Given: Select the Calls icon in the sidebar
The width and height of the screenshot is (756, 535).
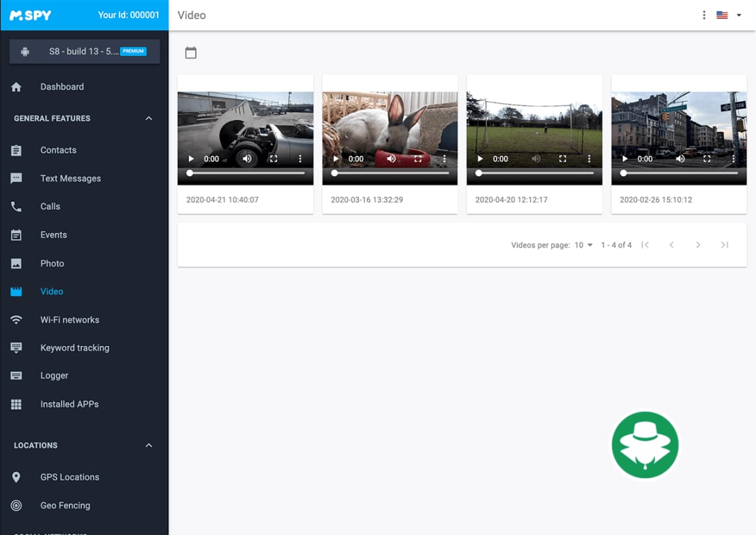Looking at the screenshot, I should [16, 207].
